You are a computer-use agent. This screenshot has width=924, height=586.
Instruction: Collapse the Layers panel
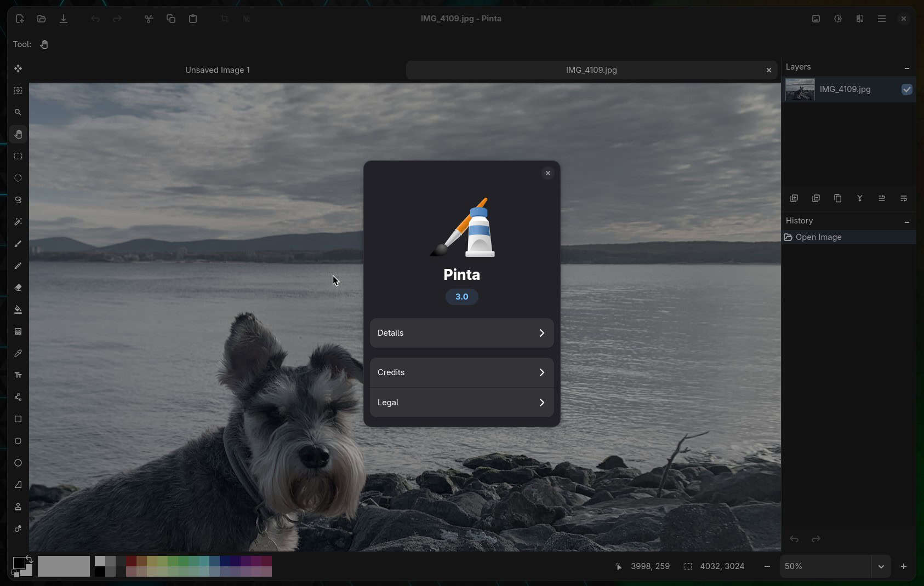pos(907,68)
